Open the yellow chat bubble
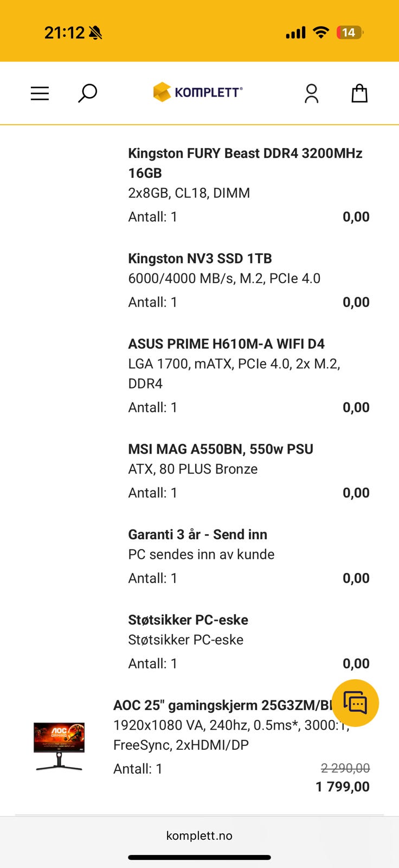This screenshot has height=868, width=399. (x=355, y=703)
